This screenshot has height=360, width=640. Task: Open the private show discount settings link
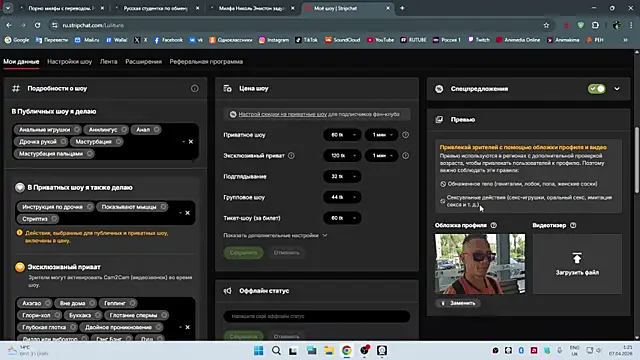pos(282,114)
